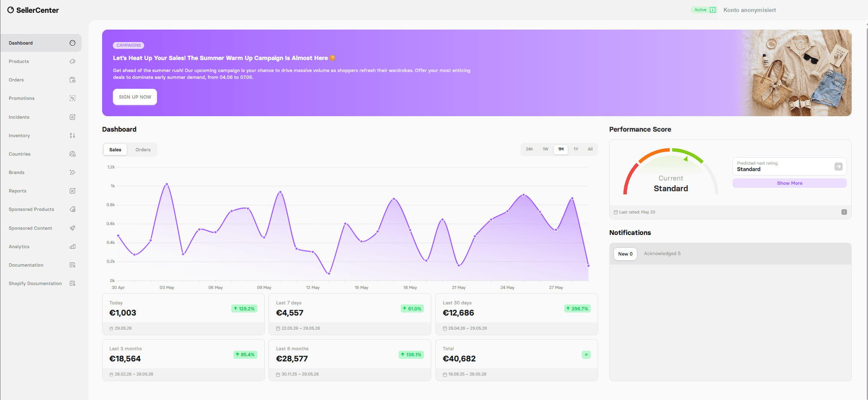Click the Sponsored Content rocket icon
The width and height of the screenshot is (868, 400).
73,228
